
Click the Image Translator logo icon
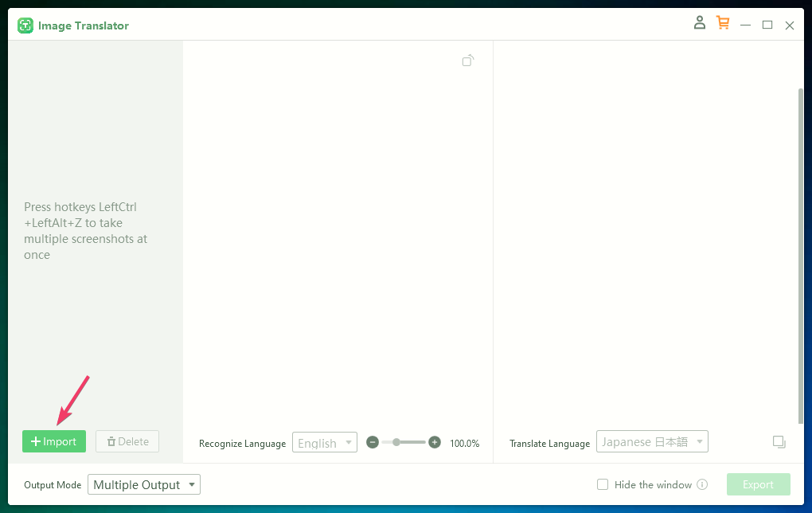pyautogui.click(x=25, y=25)
